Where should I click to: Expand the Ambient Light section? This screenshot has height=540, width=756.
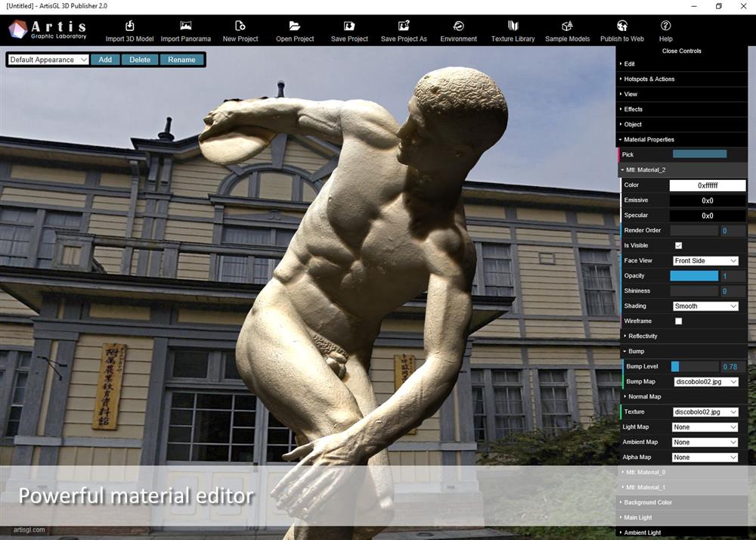pos(682,532)
